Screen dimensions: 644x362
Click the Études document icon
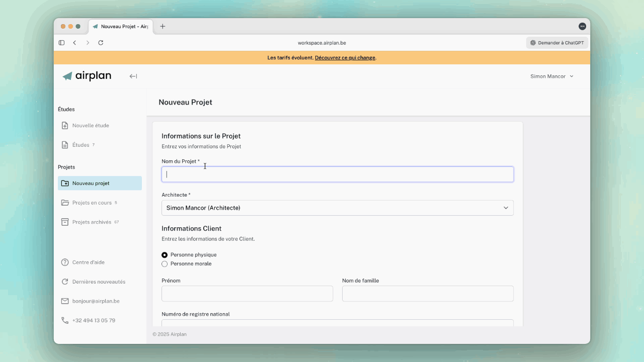pos(64,145)
